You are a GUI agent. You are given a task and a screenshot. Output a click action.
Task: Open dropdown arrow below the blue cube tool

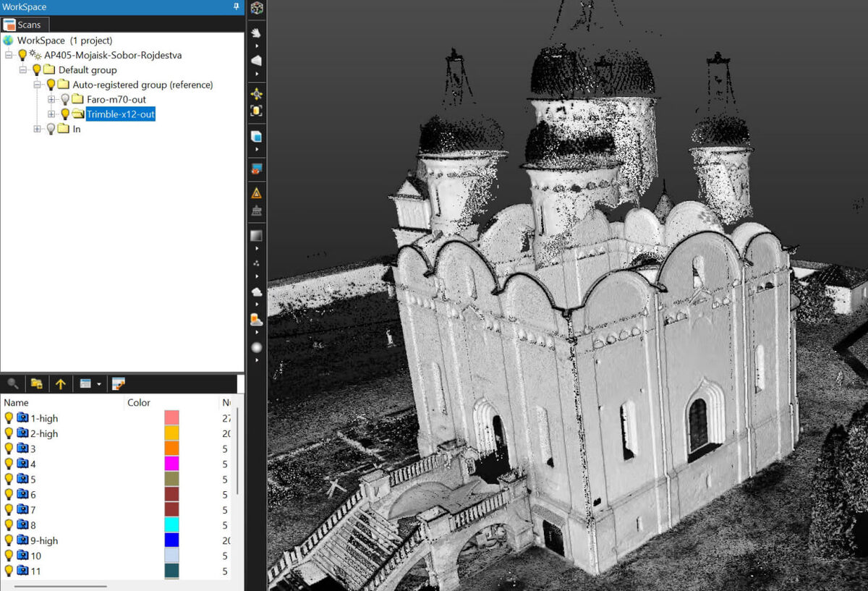click(256, 149)
